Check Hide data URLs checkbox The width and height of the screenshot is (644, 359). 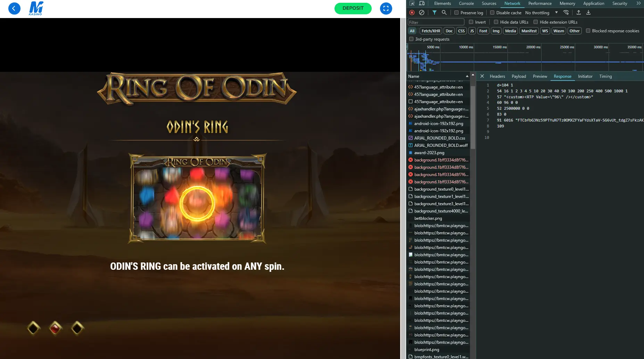496,22
